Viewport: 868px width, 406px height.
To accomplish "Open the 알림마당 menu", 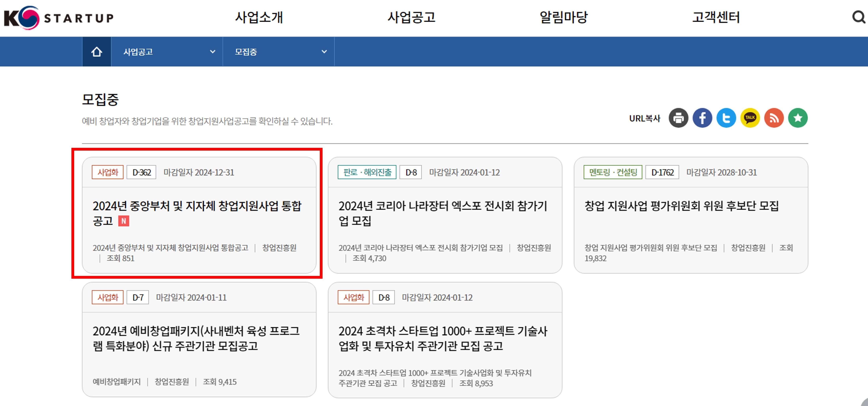I will click(x=563, y=18).
